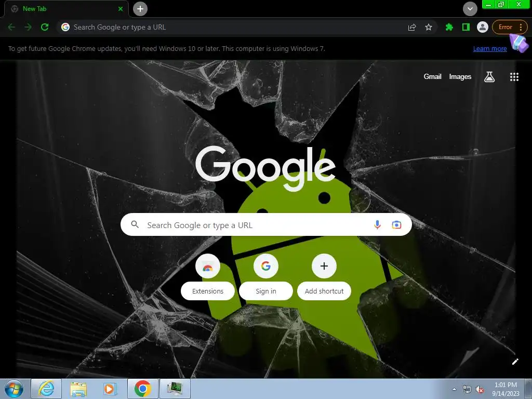Screen dimensions: 532x399
Task: Reload the page with the refresh icon
Action: coord(45,27)
